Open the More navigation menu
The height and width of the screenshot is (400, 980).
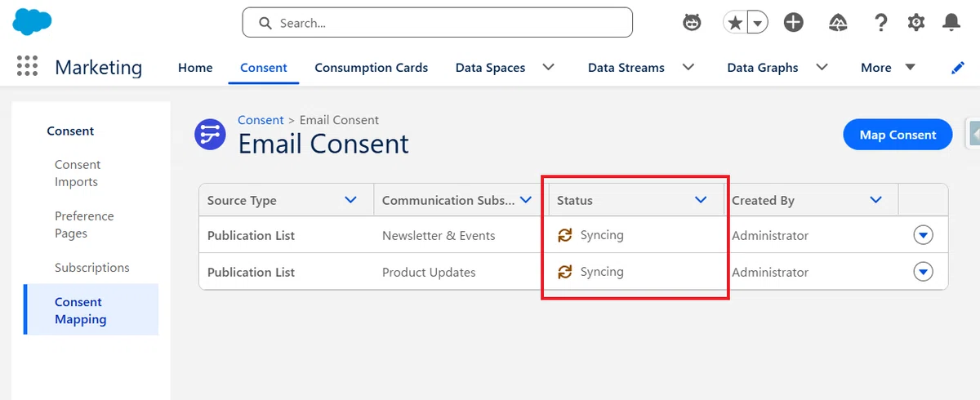click(x=888, y=68)
